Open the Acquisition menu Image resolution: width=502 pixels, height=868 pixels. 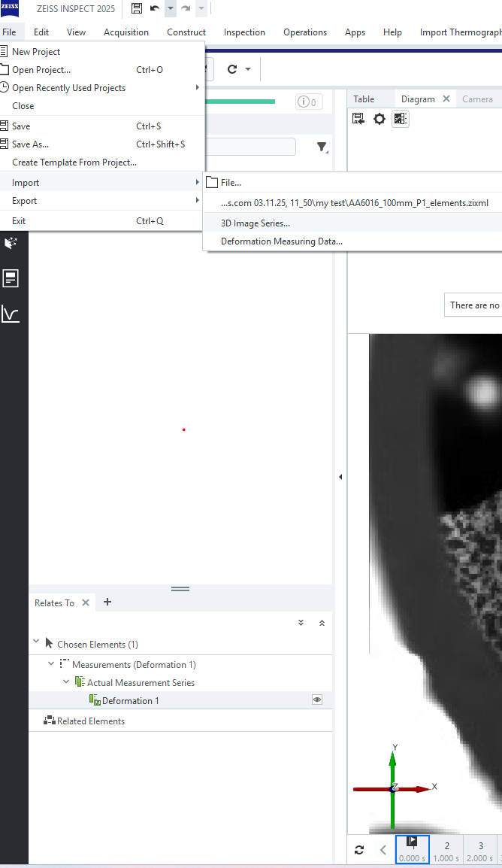point(126,32)
